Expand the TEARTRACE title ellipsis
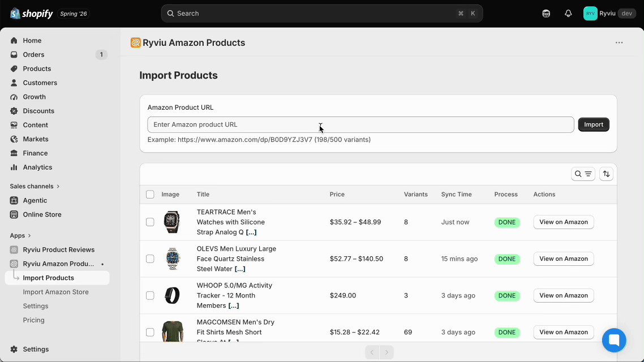Viewport: 644px width, 362px height. pyautogui.click(x=251, y=232)
